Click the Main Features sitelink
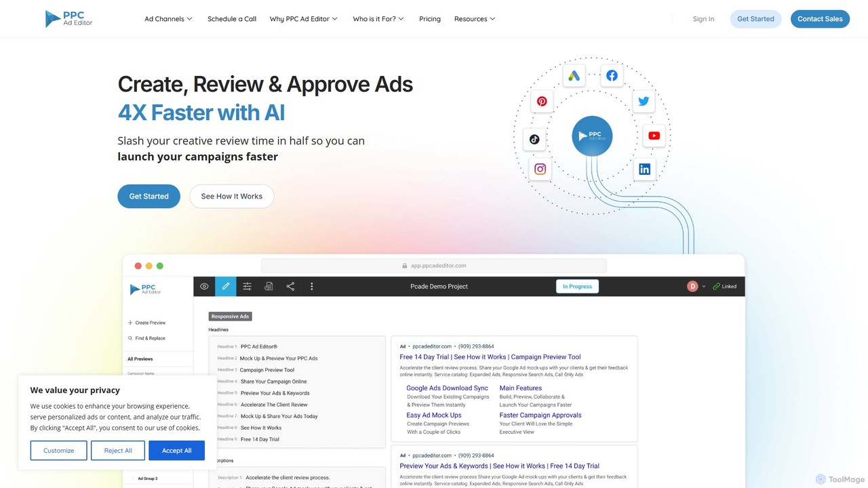 (521, 388)
